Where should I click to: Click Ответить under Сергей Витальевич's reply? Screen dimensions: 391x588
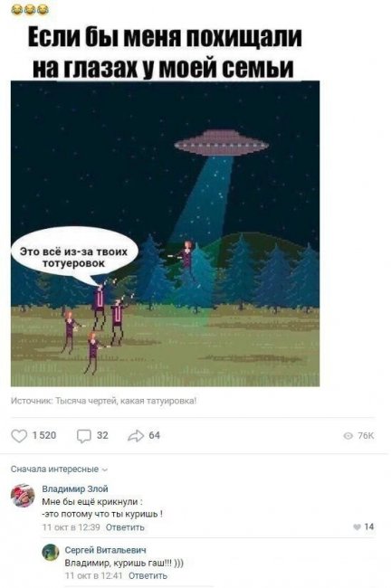(148, 575)
